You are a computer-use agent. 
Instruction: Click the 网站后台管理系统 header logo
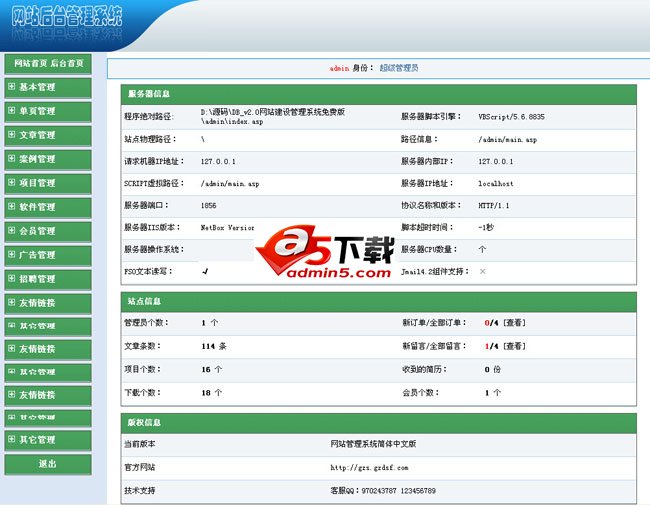click(x=66, y=17)
